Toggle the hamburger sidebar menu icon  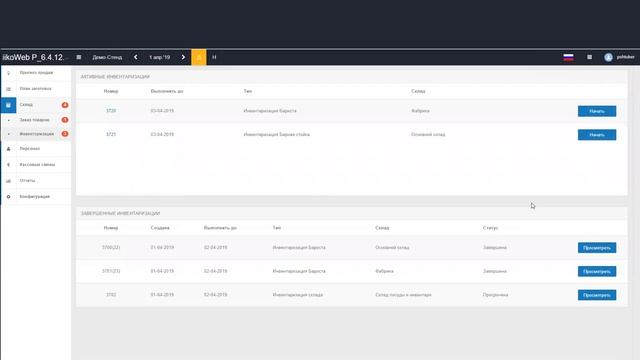coord(79,57)
